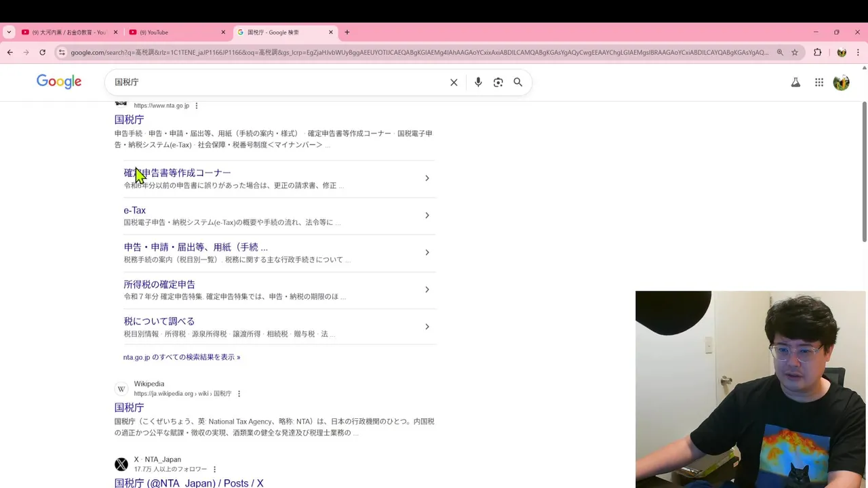The height and width of the screenshot is (488, 868).
Task: Reload the current page
Action: (x=42, y=52)
